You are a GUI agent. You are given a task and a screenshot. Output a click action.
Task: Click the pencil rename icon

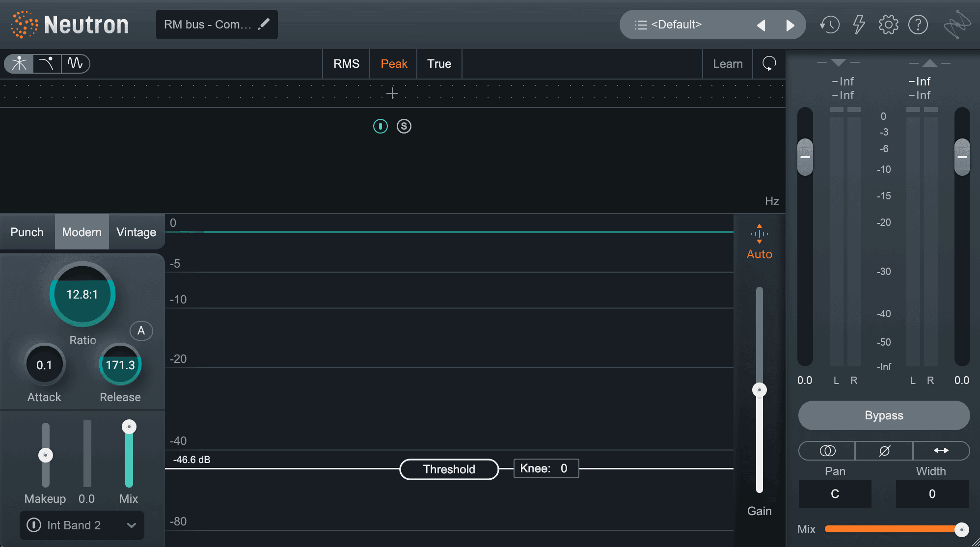click(264, 24)
